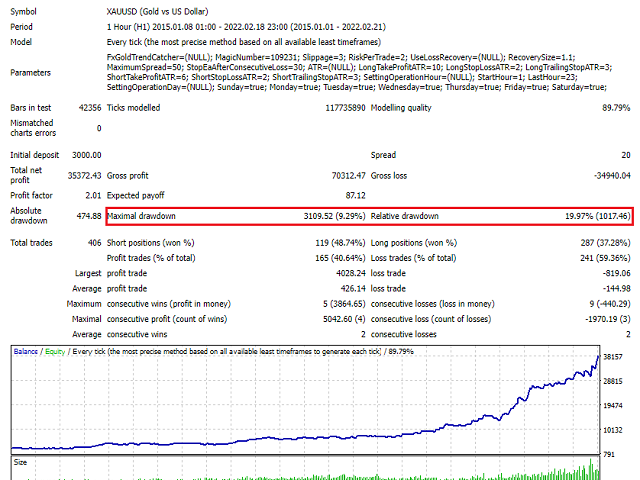640x480 pixels.
Task: Click Absolute drawdown value 474.88
Action: pyautogui.click(x=89, y=216)
